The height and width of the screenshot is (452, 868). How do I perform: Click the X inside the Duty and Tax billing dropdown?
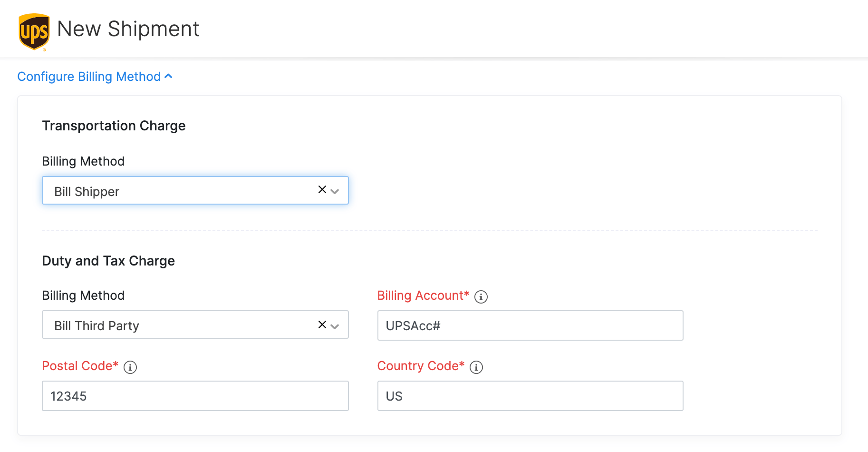(x=321, y=324)
